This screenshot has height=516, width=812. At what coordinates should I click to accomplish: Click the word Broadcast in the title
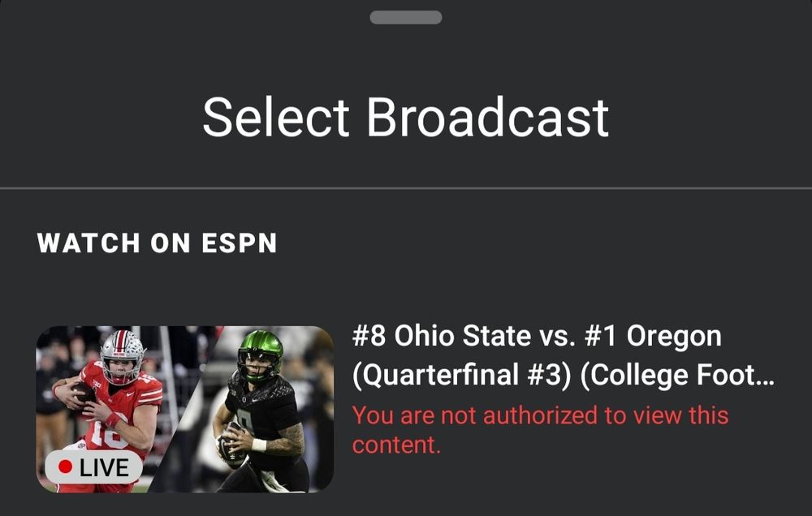[x=487, y=118]
